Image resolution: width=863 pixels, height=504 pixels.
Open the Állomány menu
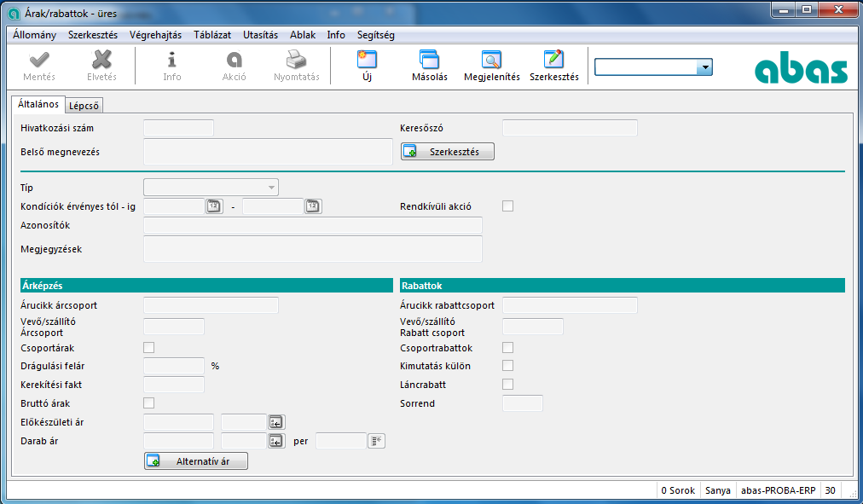tap(35, 35)
